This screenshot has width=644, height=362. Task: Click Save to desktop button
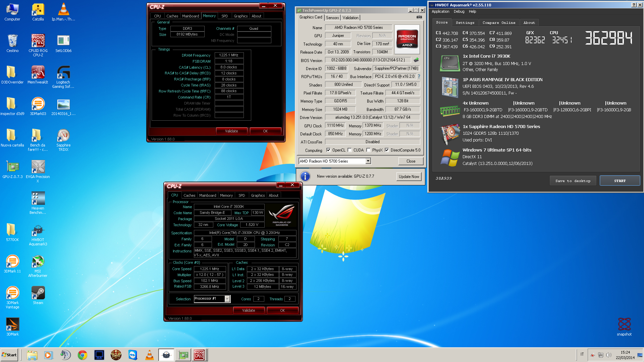pos(573,181)
